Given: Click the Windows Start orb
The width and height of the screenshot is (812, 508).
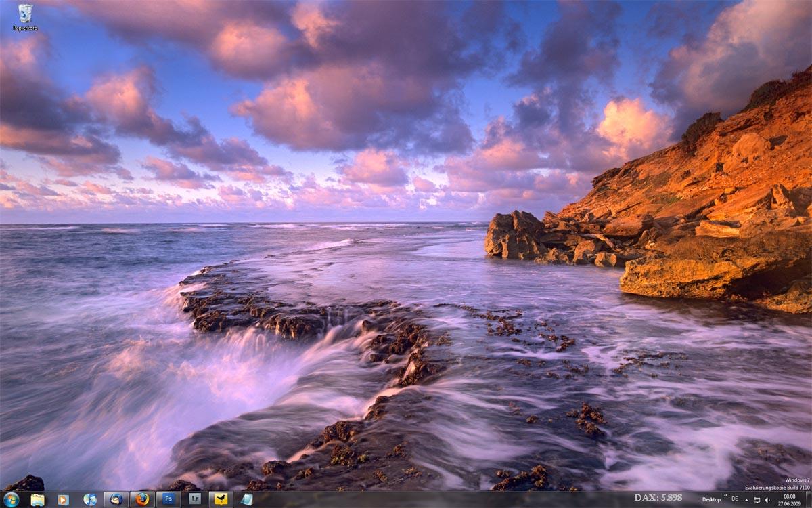Looking at the screenshot, I should [11, 500].
